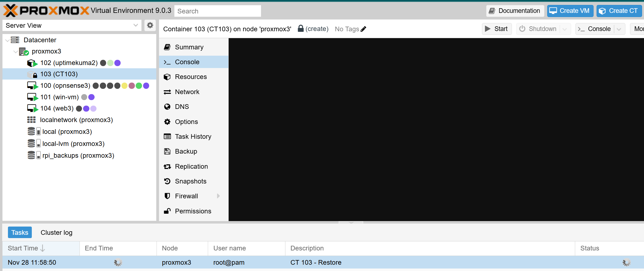Start container 103

pos(497,29)
